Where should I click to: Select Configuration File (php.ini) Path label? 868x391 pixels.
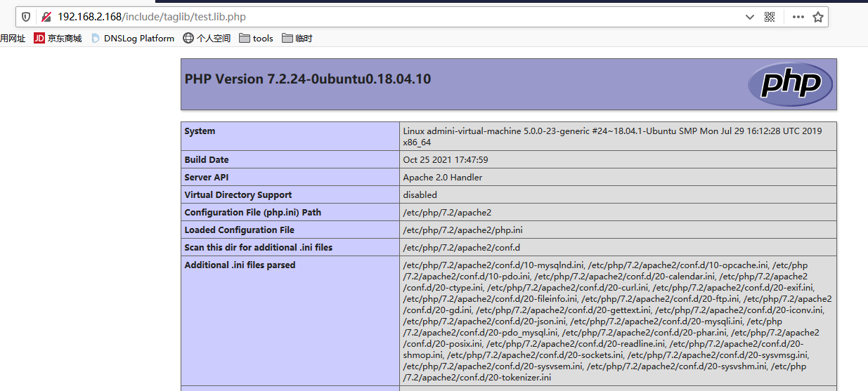(x=253, y=213)
